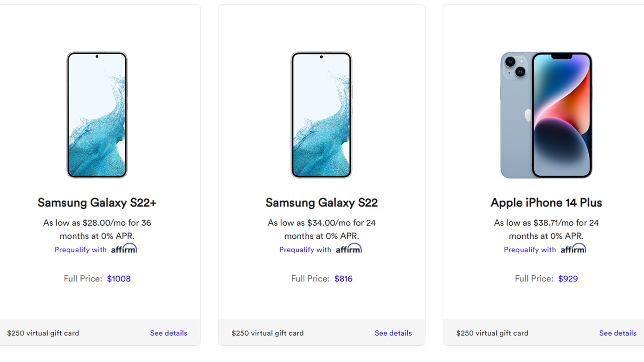This screenshot has width=644, height=362.
Task: See details of iPhone 14 Plus gift card
Action: click(x=618, y=333)
